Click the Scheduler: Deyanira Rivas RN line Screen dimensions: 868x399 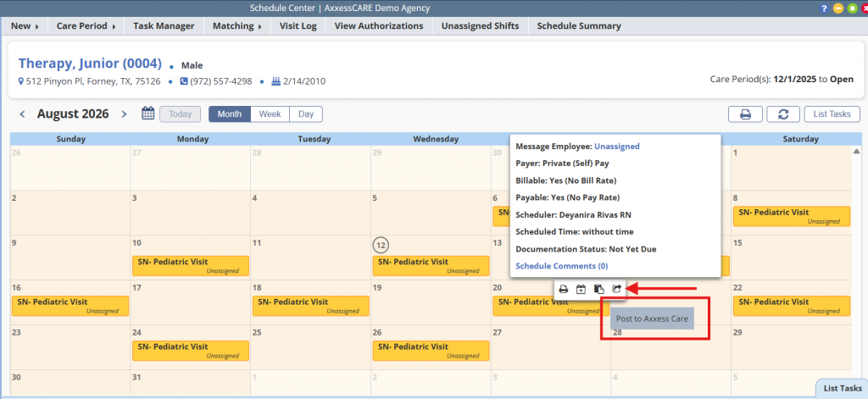[573, 215]
